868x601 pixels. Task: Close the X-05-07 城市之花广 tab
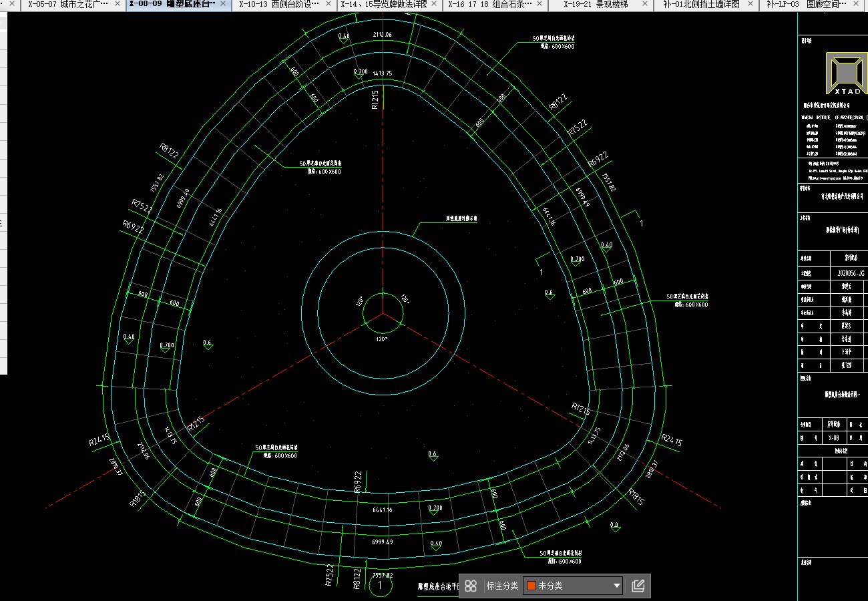click(x=117, y=4)
